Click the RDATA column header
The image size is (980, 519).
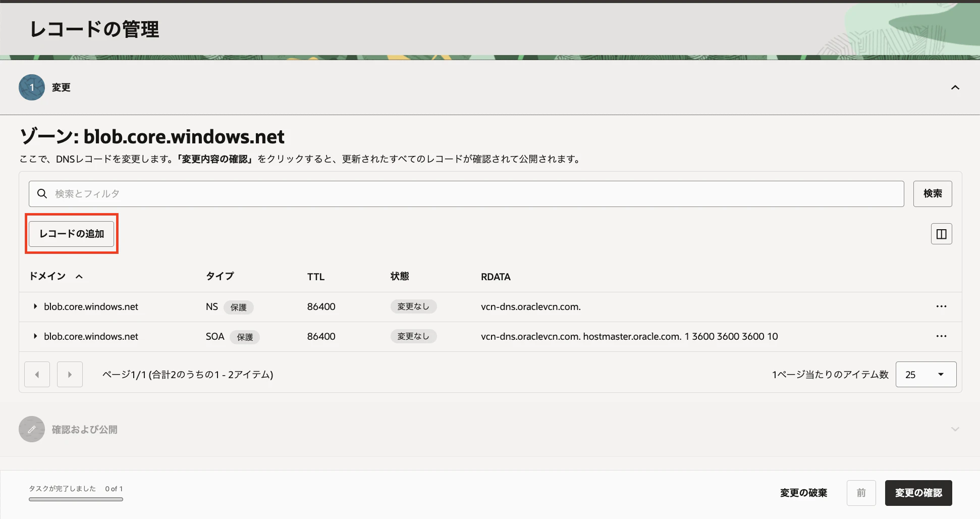coord(496,277)
